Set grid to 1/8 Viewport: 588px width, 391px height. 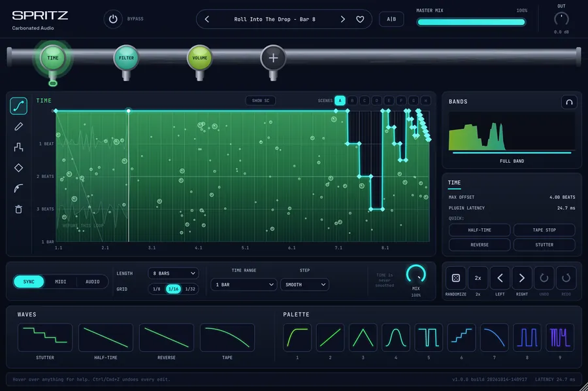click(x=157, y=289)
